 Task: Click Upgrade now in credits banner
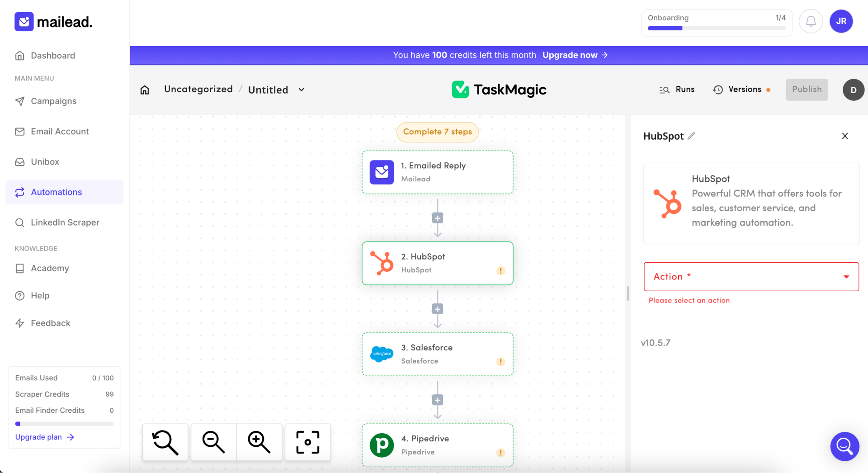(x=575, y=55)
